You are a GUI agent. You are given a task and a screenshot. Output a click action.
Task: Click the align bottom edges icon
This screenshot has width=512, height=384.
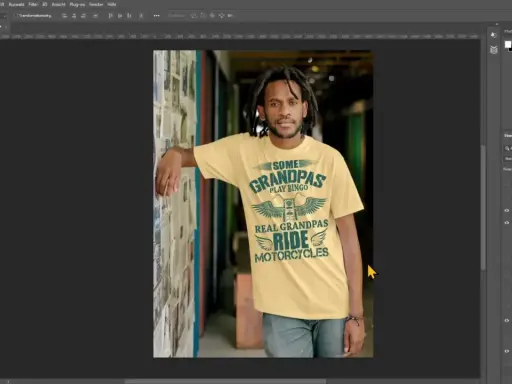coord(129,16)
